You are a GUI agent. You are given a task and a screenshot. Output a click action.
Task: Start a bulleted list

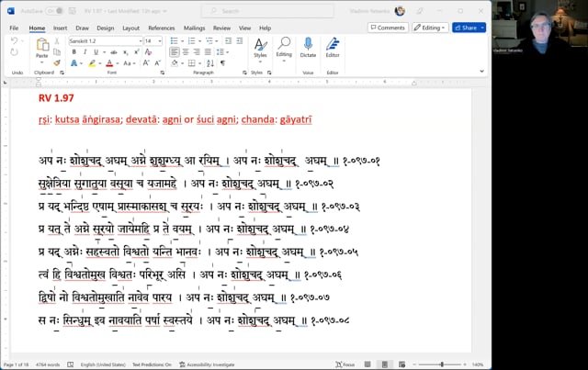tap(175, 41)
